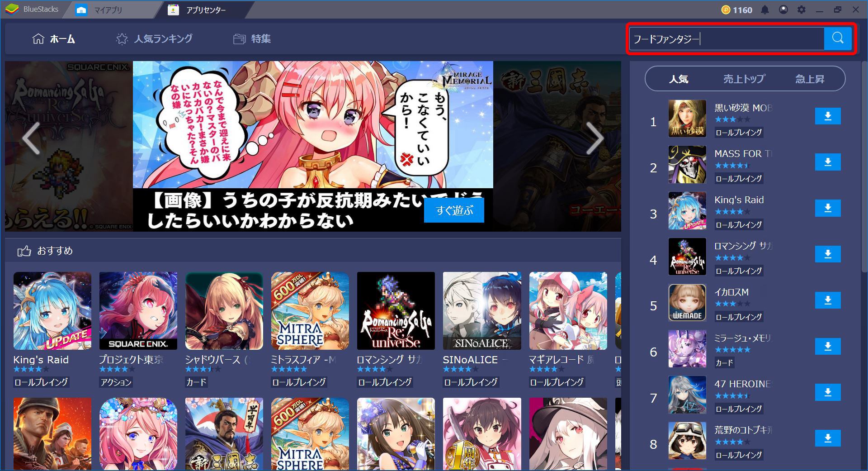Download イカロスM from ranking list
The image size is (868, 471).
pyautogui.click(x=828, y=300)
